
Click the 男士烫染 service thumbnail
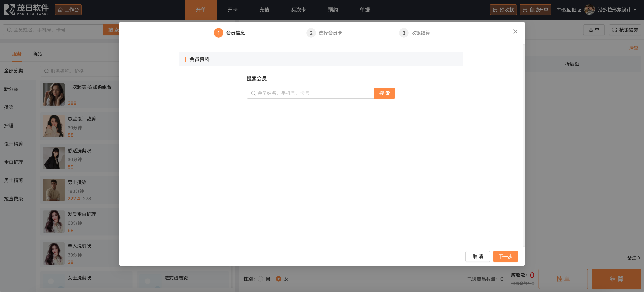[x=54, y=190]
